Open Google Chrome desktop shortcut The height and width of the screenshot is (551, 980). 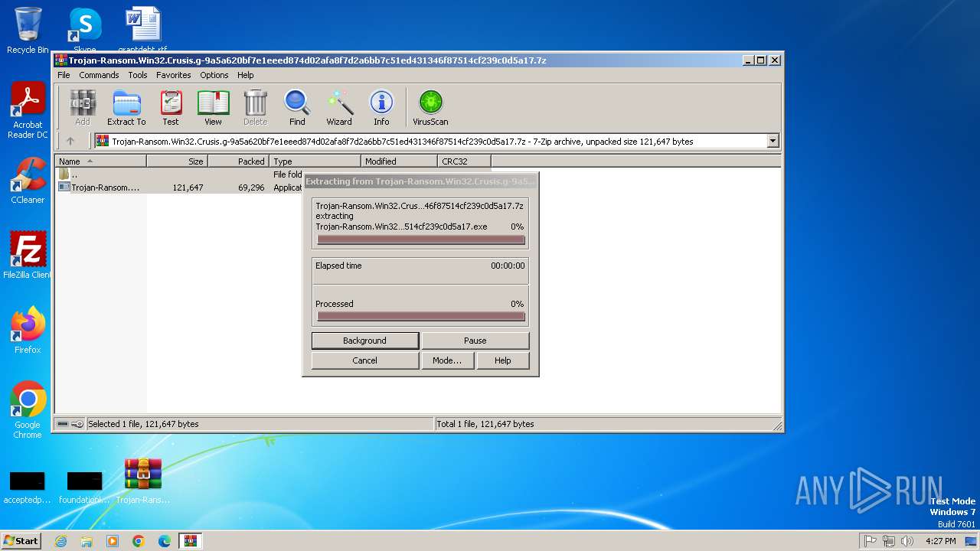(28, 410)
